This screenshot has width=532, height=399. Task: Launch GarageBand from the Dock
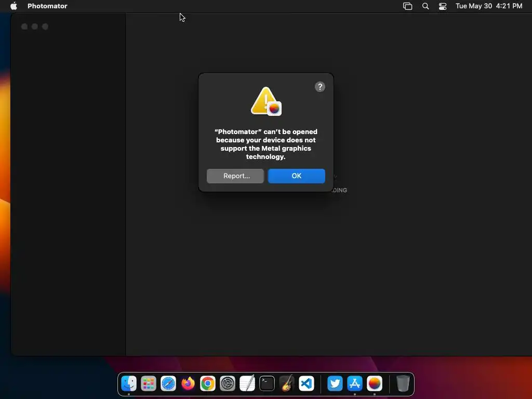click(287, 384)
